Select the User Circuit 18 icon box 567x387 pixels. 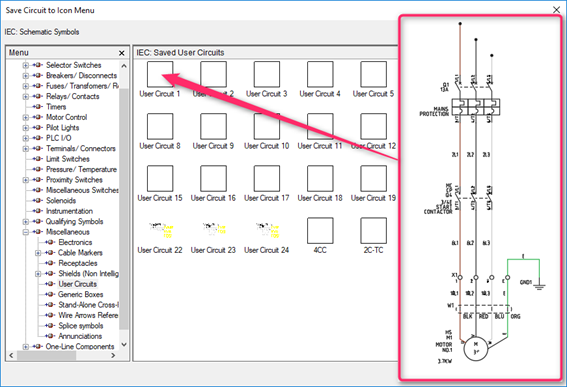coord(320,178)
